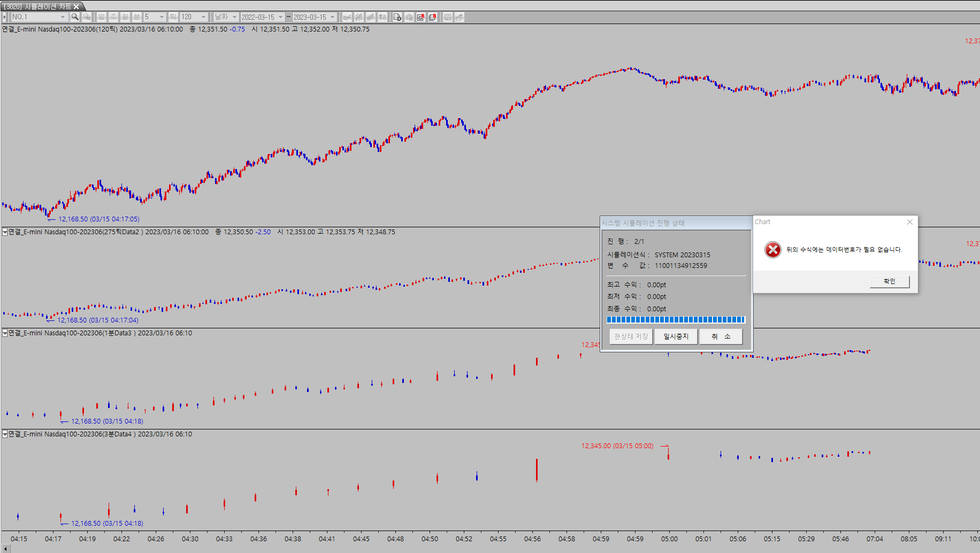Click the document with play arrow icon
The width and height of the screenshot is (980, 553).
point(397,17)
